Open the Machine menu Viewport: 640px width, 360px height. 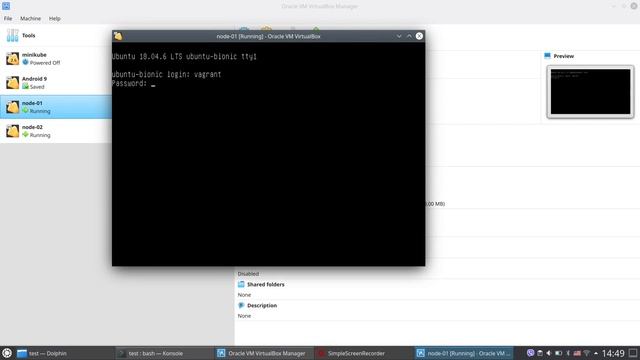(x=30, y=18)
